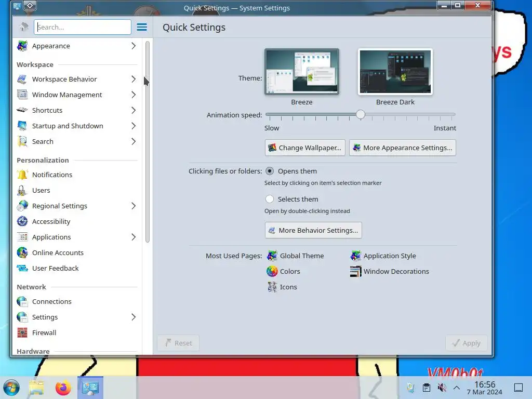
Task: Click the Start menu orb
Action: tap(11, 388)
